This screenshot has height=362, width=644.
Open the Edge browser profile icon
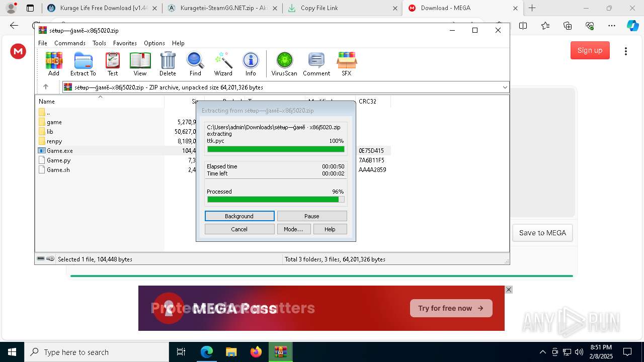click(x=11, y=8)
